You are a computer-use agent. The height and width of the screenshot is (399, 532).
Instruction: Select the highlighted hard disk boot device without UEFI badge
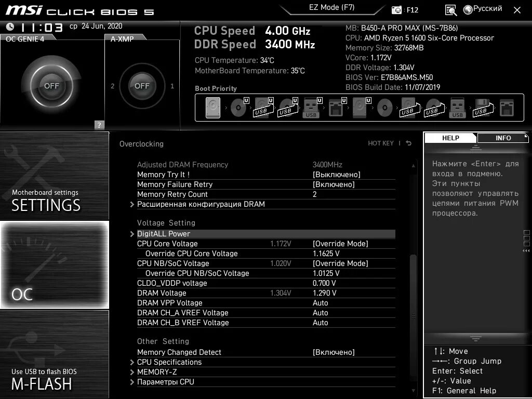212,108
